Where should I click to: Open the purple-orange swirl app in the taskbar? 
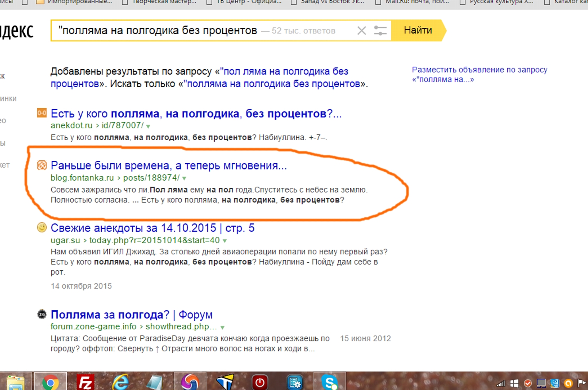190,382
